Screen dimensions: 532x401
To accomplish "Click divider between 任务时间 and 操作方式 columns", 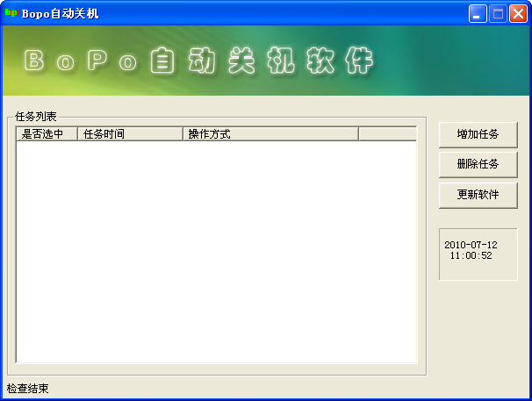I will pos(183,134).
